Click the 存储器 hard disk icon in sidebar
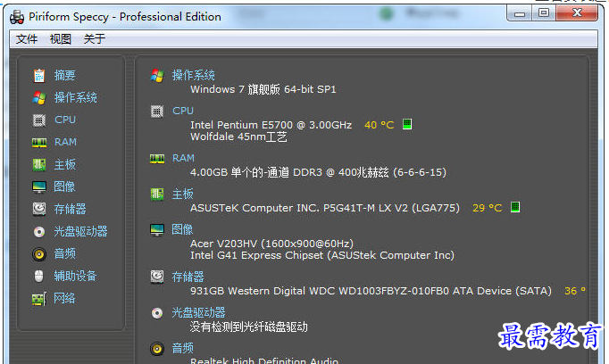Screen dimensions: 609x364 tap(38, 209)
